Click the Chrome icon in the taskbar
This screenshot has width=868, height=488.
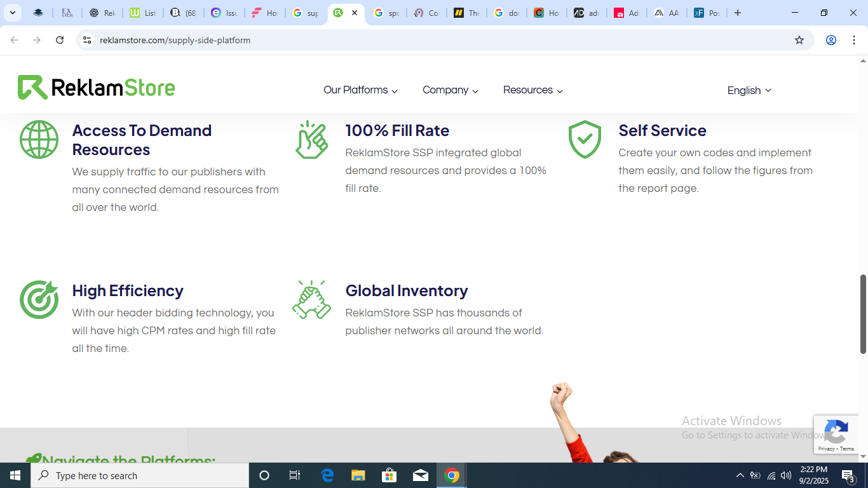452,475
